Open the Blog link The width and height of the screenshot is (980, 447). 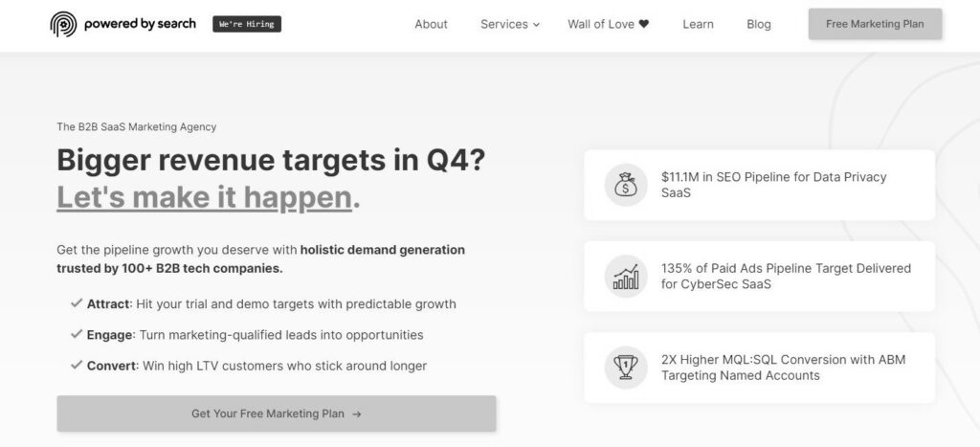(758, 24)
